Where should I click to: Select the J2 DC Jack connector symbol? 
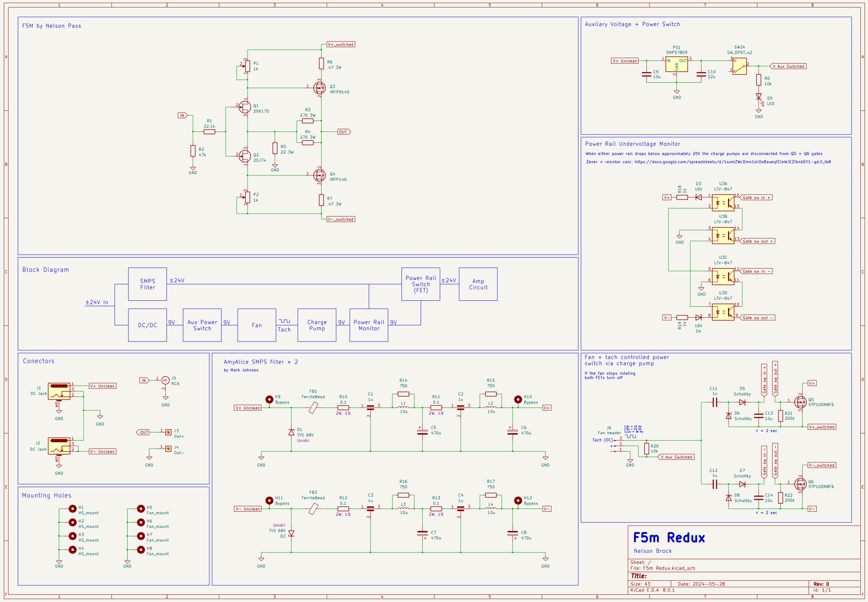click(x=59, y=446)
